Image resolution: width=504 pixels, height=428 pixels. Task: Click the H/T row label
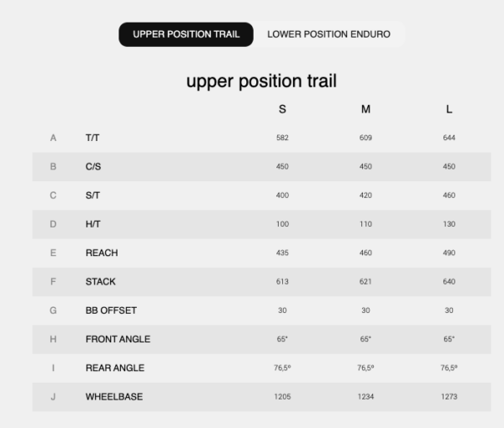(92, 224)
